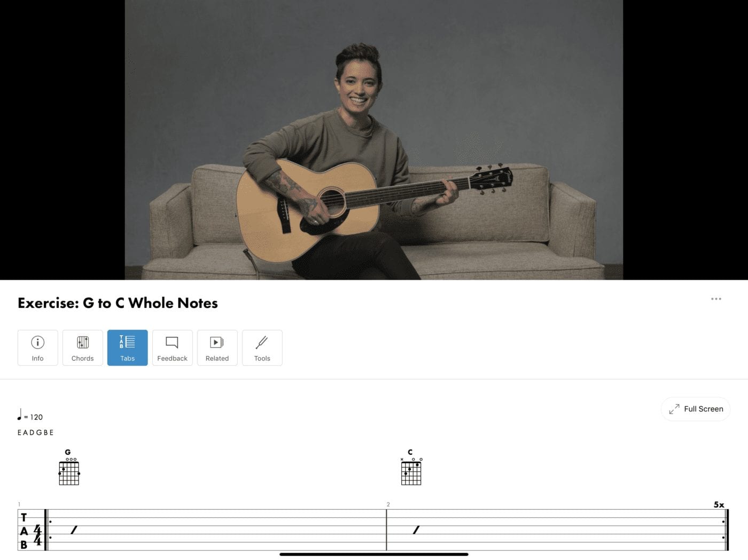The image size is (748, 560).
Task: Open the Tools tuning-fork panel
Action: pos(262,348)
